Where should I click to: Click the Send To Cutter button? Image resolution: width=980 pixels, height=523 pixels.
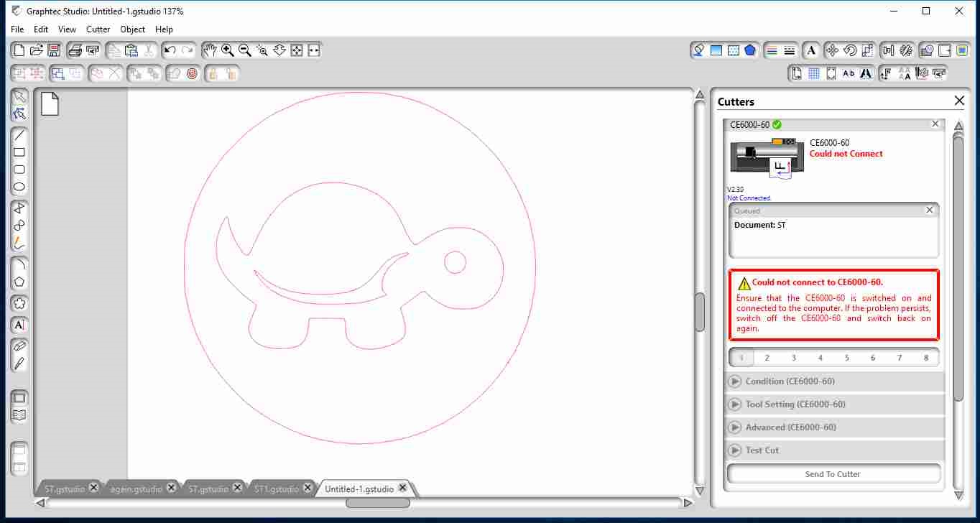coord(833,474)
